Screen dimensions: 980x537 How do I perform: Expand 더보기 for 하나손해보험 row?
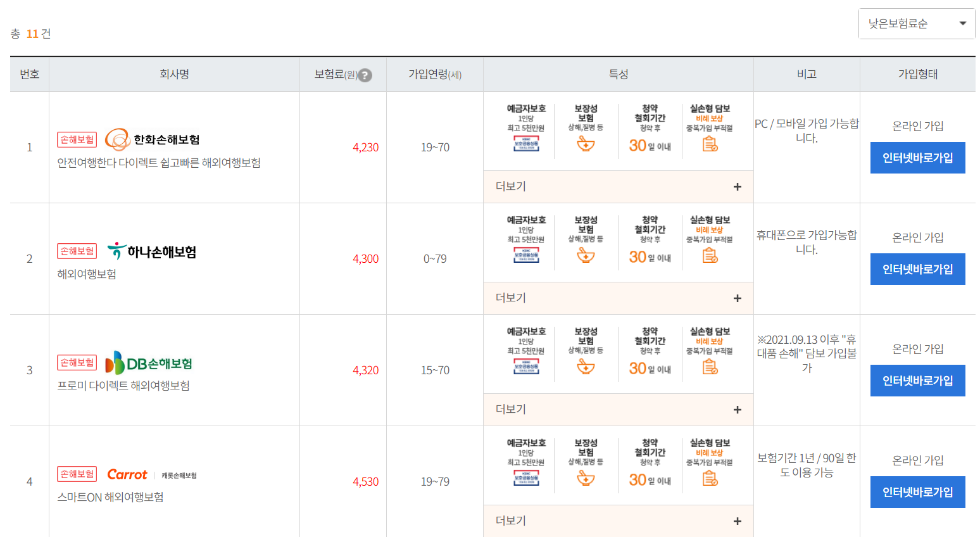coord(619,298)
